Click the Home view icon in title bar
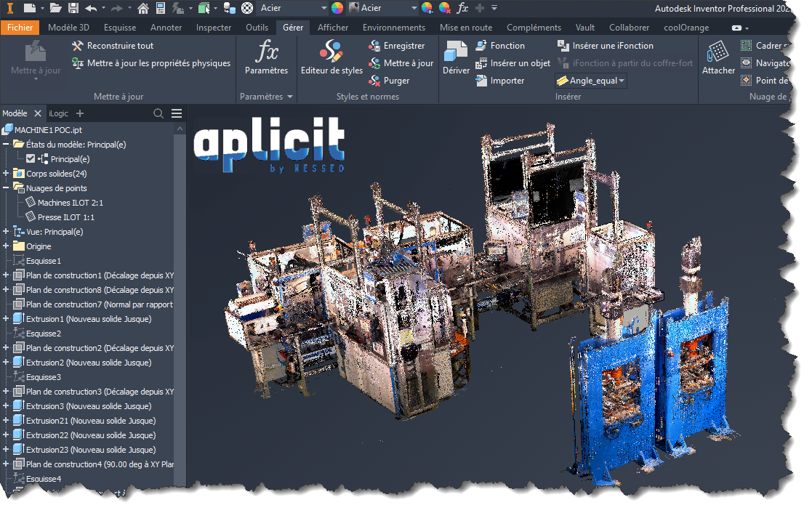812x513 pixels. pos(143,8)
